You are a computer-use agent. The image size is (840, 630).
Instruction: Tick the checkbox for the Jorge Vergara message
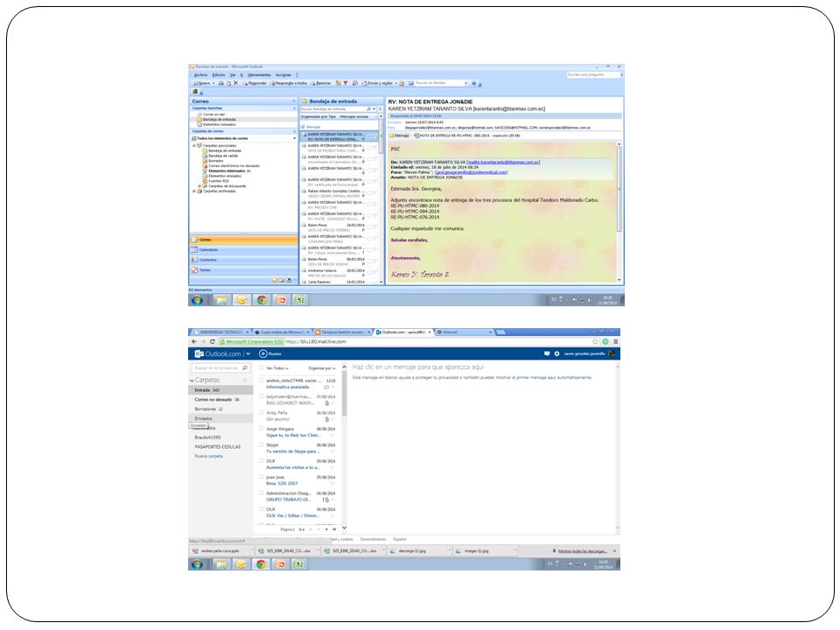point(262,429)
